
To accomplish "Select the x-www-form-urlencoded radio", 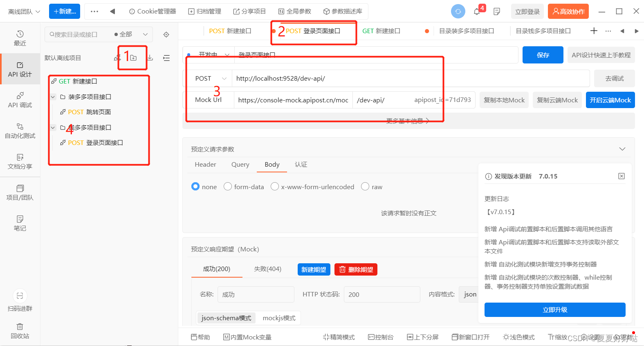I will [x=275, y=187].
